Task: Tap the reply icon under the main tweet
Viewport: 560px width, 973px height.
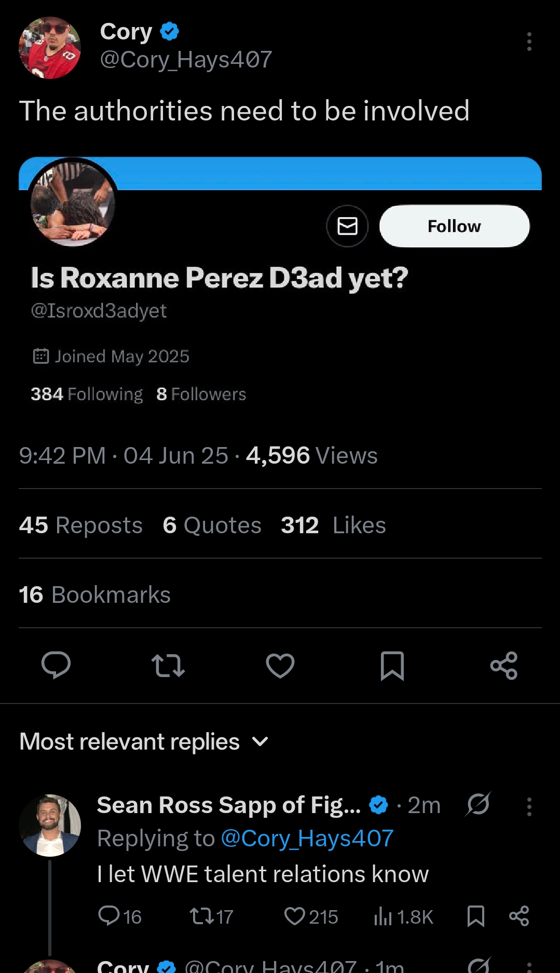Action: pyautogui.click(x=56, y=665)
